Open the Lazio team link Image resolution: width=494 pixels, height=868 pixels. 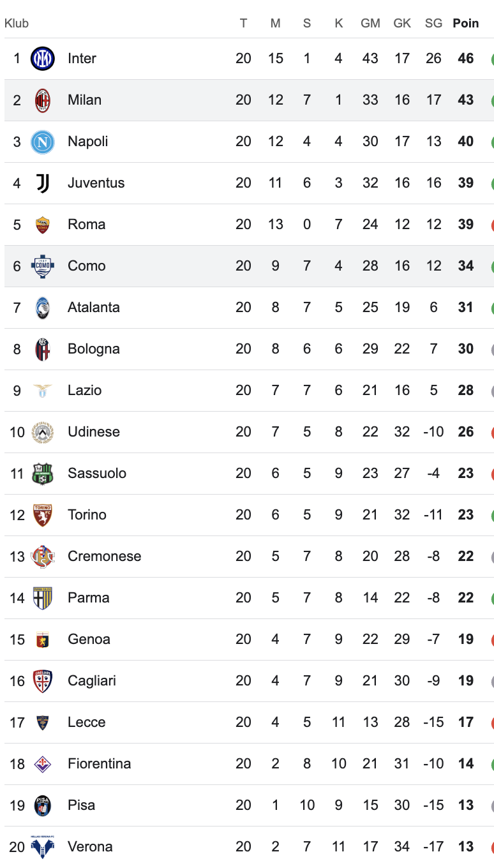pyautogui.click(x=84, y=391)
